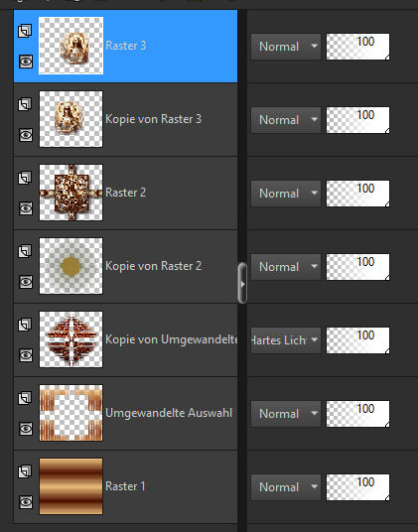Image resolution: width=418 pixels, height=532 pixels.
Task: Click layer type icon of Raster 1
Action: coord(25,471)
